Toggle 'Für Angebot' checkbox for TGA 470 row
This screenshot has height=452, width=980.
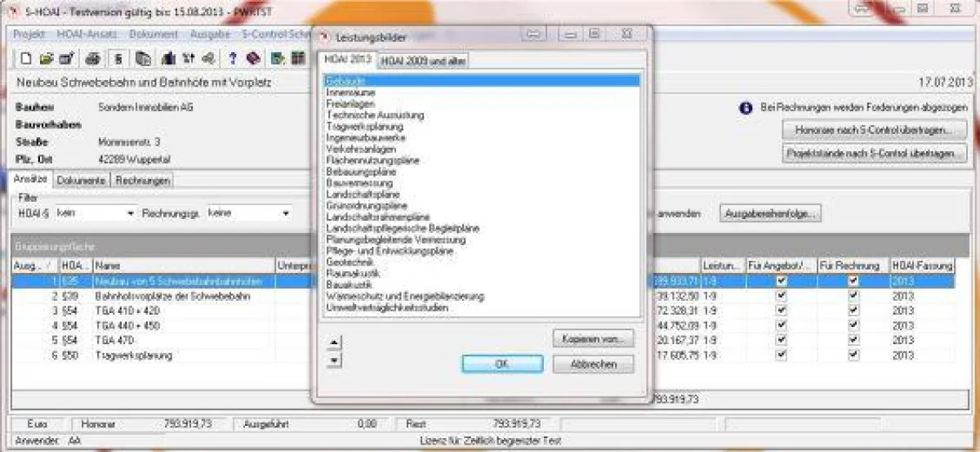pyautogui.click(x=782, y=341)
